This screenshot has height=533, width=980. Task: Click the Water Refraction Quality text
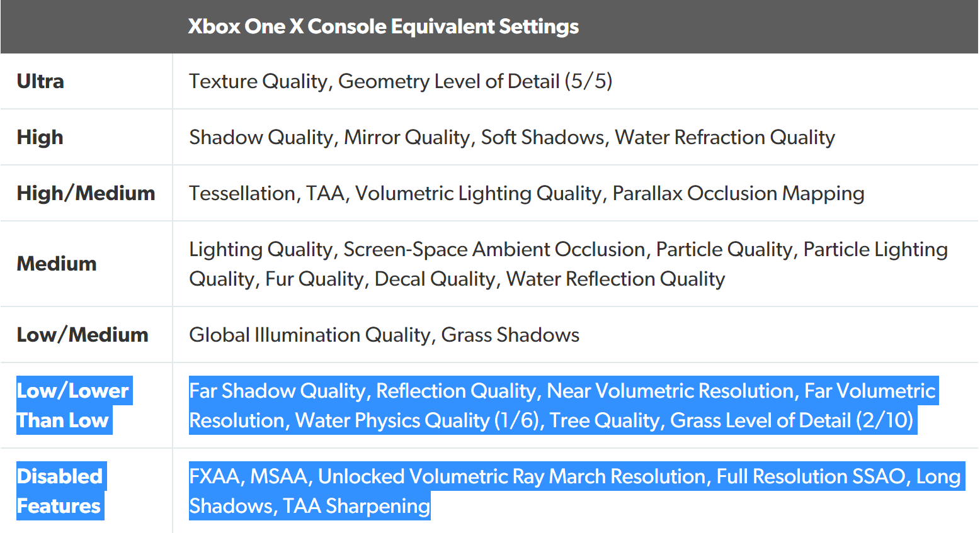724,137
